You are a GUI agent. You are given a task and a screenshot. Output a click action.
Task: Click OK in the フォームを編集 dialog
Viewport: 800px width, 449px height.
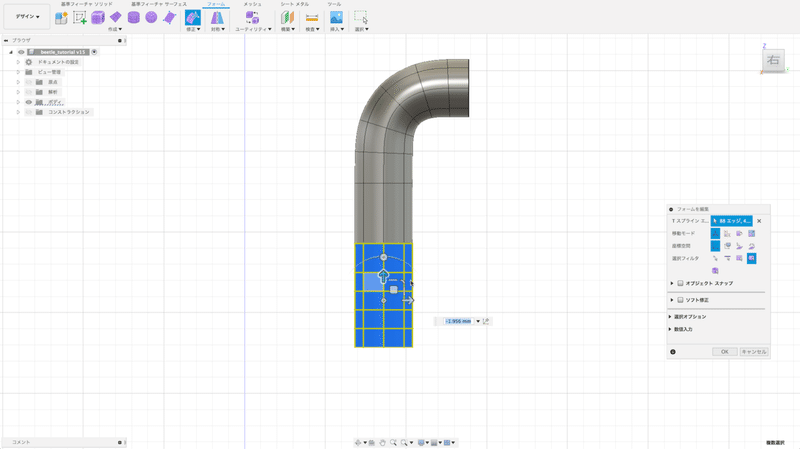(x=724, y=352)
